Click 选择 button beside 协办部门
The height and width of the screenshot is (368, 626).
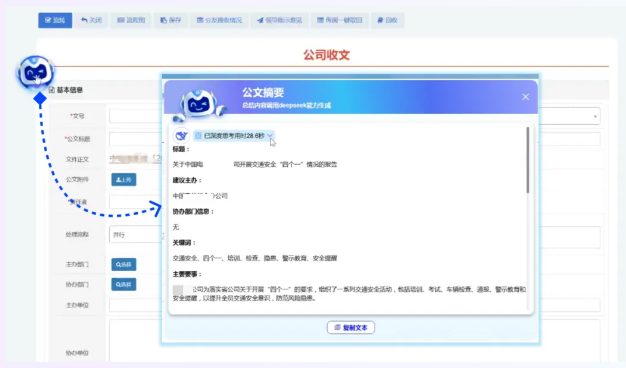tap(123, 285)
